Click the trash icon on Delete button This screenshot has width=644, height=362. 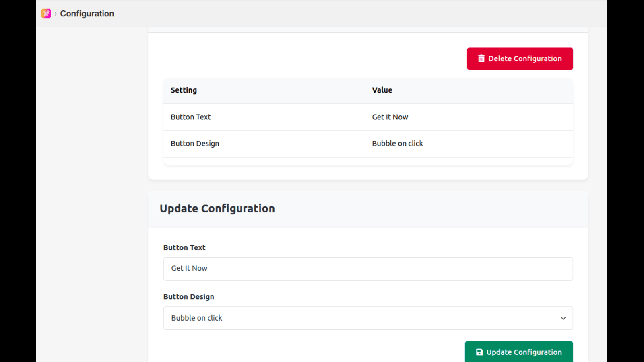click(481, 59)
